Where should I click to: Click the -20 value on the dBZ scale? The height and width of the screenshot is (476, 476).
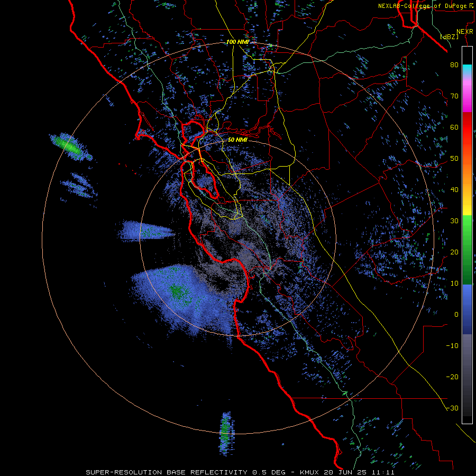point(452,377)
